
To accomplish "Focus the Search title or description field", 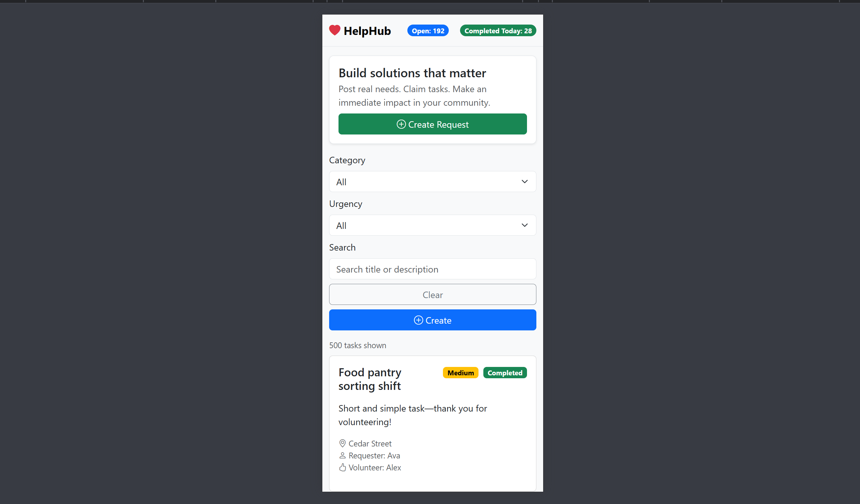I will click(432, 269).
